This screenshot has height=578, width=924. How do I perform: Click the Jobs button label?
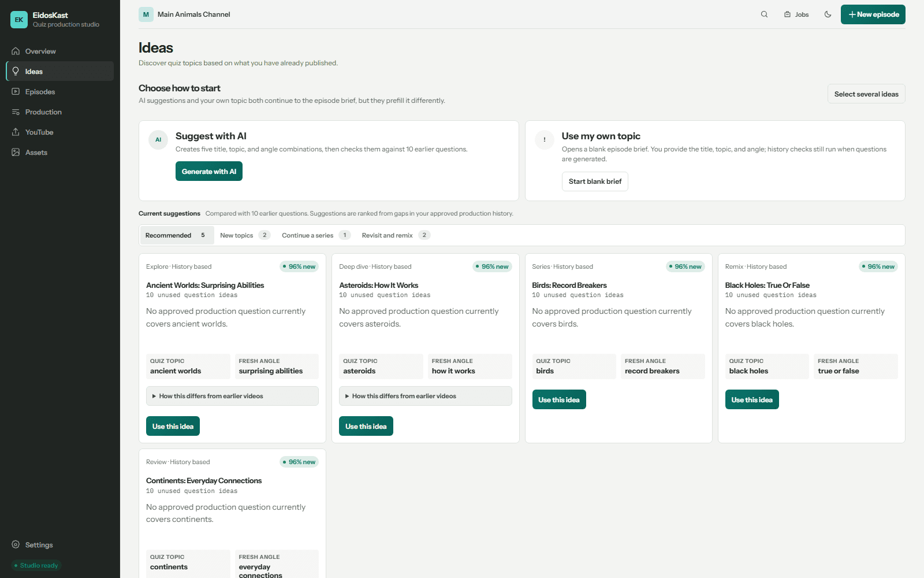tap(802, 14)
